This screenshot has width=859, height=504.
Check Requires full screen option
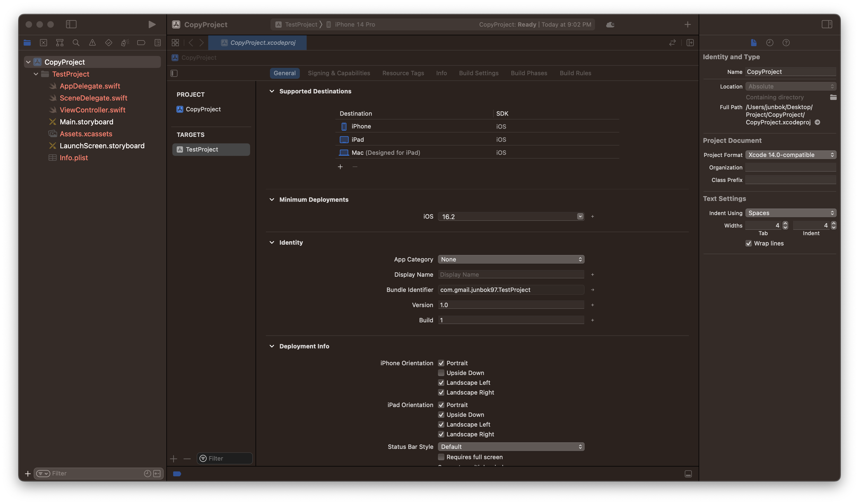[441, 457]
